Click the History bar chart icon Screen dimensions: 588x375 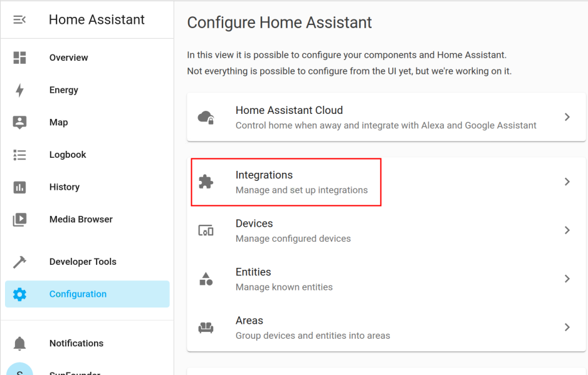coord(19,187)
